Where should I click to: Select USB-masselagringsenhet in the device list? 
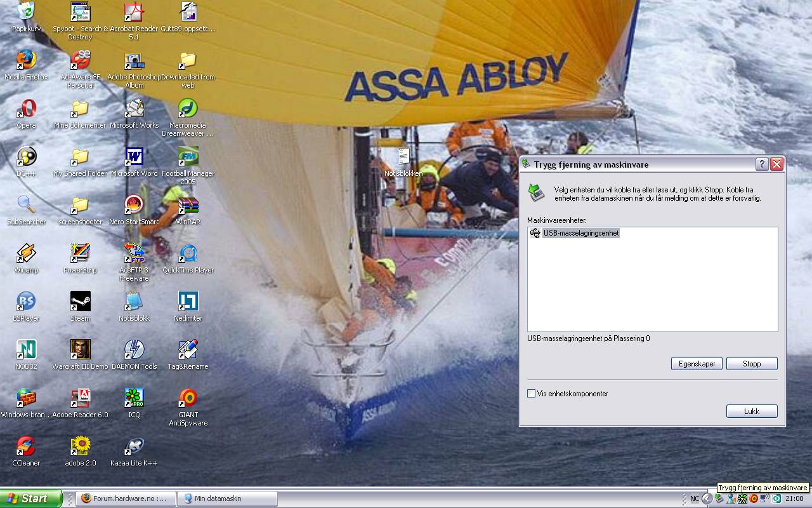coord(580,233)
